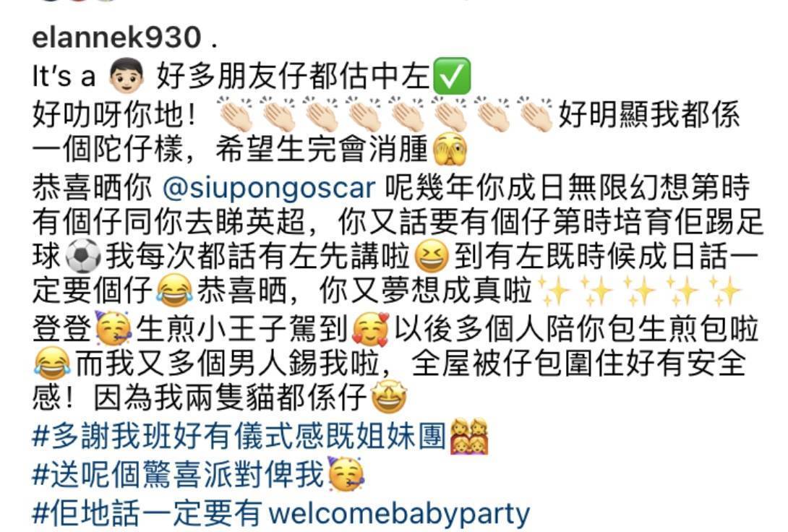Tap the @siupongoscar mention link
This screenshot has width=788, height=532.
pos(269,187)
